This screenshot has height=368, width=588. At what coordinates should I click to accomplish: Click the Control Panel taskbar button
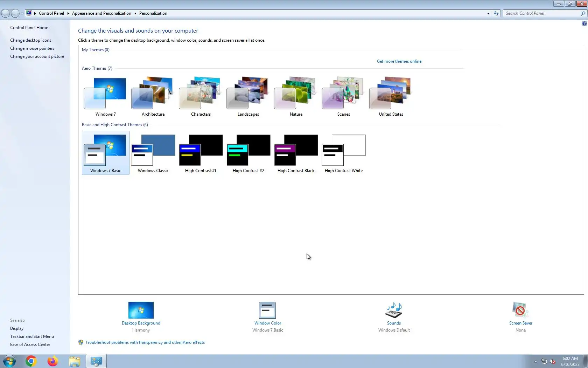tap(96, 361)
